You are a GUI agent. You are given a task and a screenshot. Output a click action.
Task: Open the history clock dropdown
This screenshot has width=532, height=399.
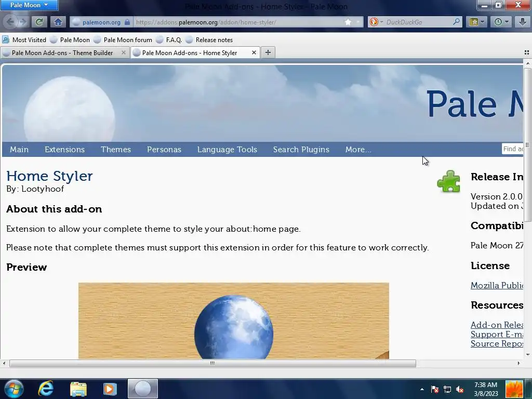coord(501,22)
